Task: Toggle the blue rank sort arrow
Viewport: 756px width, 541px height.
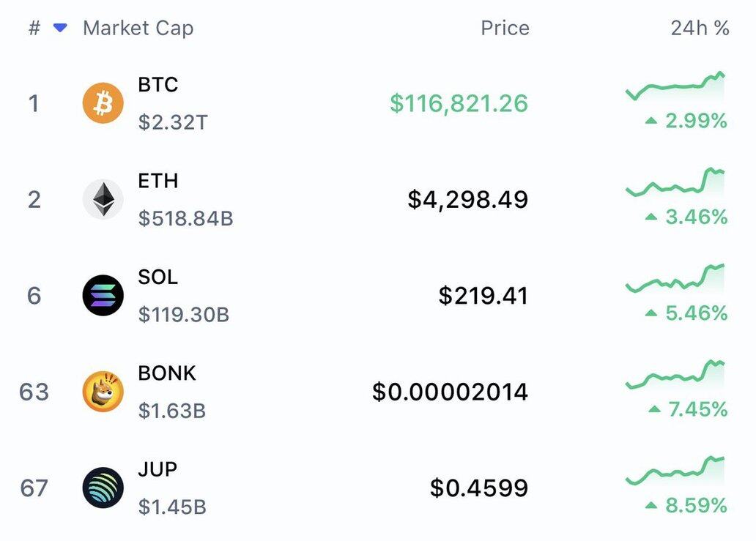Action: click(x=60, y=28)
